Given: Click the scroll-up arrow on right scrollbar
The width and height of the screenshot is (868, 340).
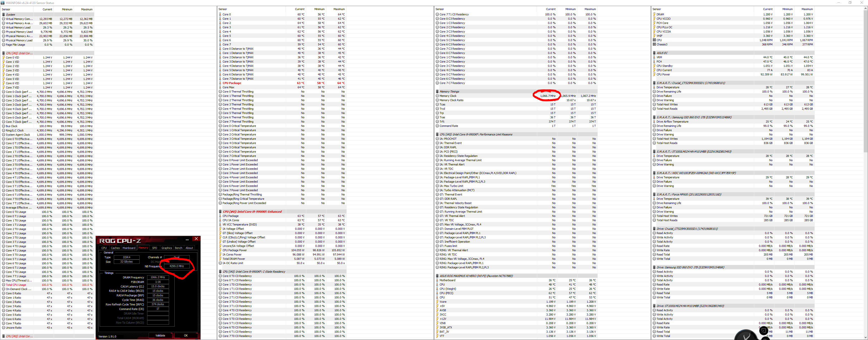Looking at the screenshot, I should [865, 9].
